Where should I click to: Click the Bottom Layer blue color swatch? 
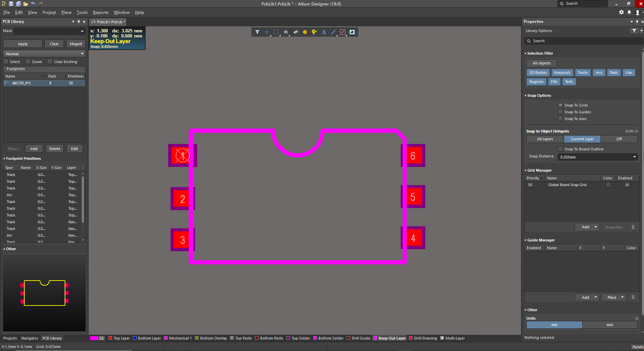pyautogui.click(x=135, y=338)
